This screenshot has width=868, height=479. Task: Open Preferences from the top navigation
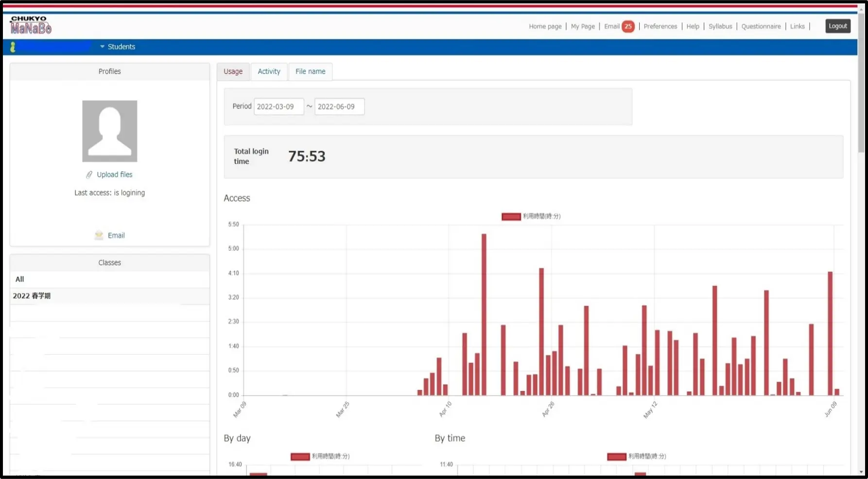click(x=660, y=26)
